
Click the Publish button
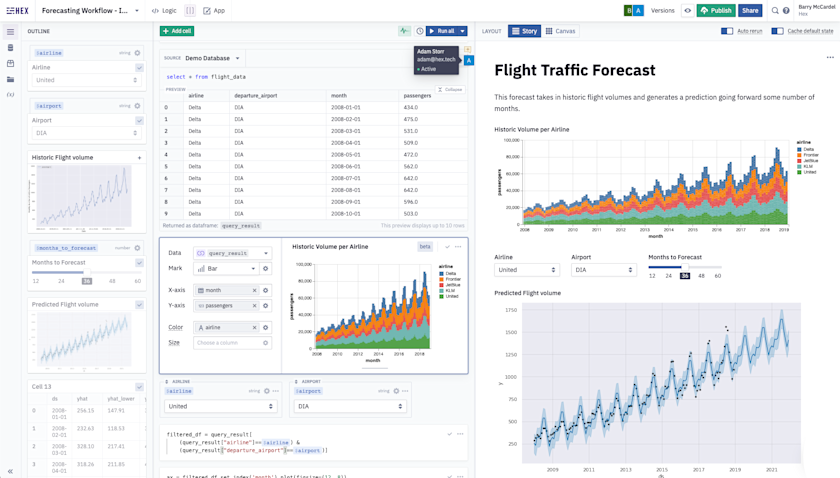(x=716, y=11)
